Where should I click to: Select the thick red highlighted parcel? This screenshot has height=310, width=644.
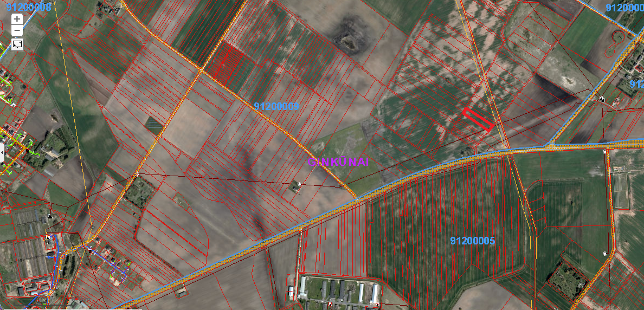pos(478,120)
